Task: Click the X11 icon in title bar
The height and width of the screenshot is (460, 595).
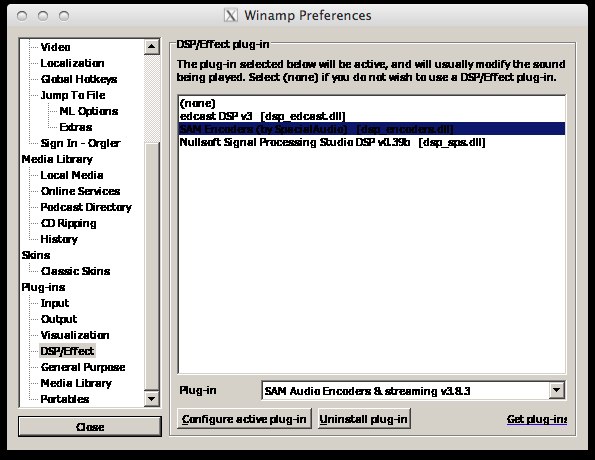Action: tap(231, 16)
